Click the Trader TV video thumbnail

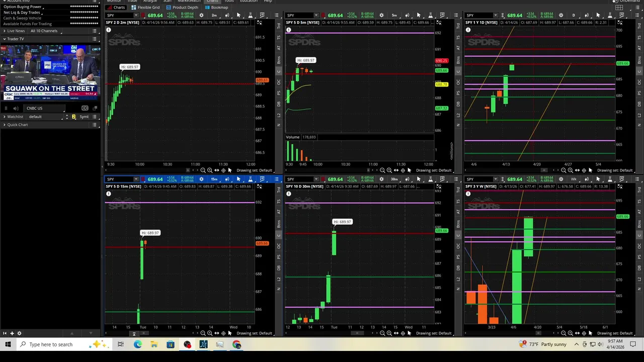click(x=50, y=73)
